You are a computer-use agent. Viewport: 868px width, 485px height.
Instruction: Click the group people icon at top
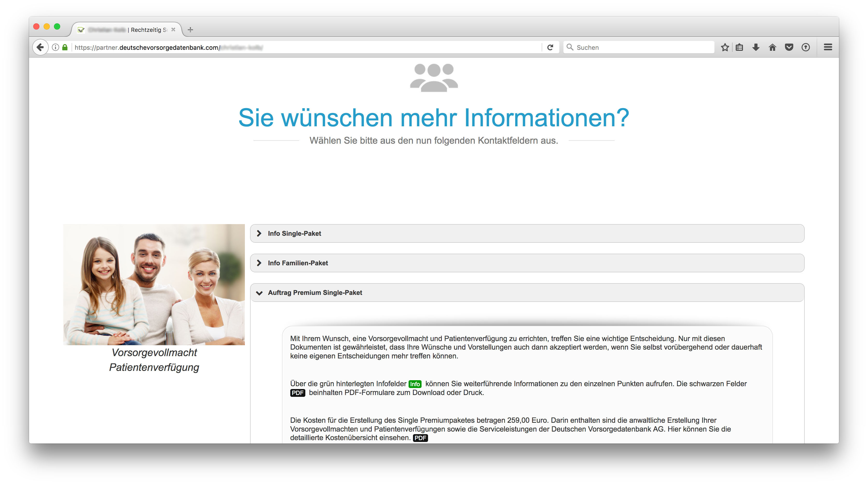pos(434,78)
